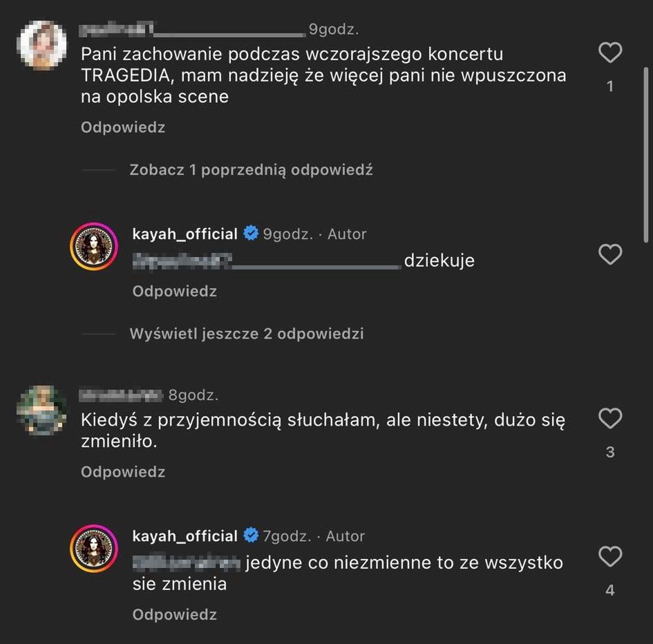Select Odpowiedz under the "jedyne co niezmienne" reply
Image resolution: width=653 pixels, height=644 pixels.
175,614
